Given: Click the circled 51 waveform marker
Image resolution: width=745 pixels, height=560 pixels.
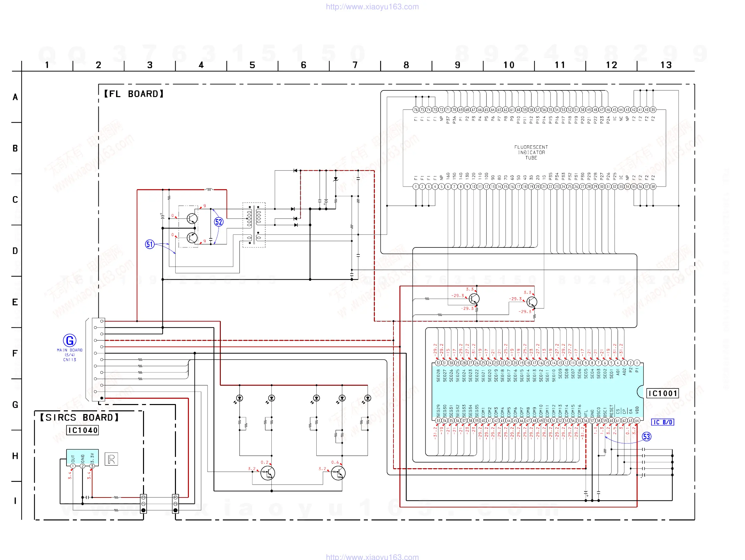Looking at the screenshot, I should coord(150,244).
